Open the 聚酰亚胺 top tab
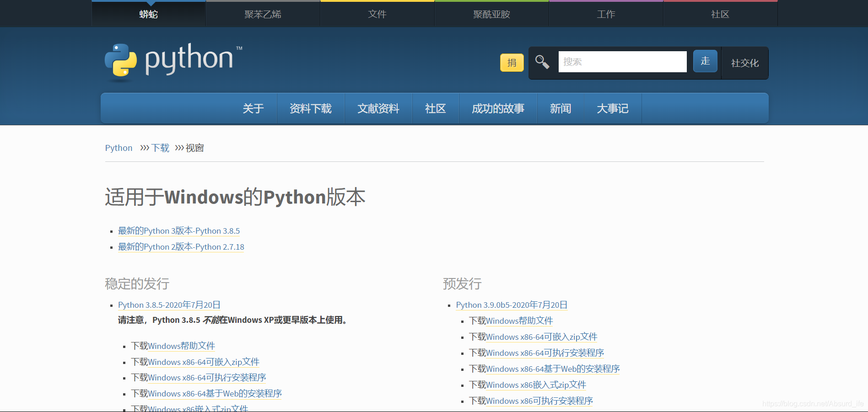 coord(492,14)
